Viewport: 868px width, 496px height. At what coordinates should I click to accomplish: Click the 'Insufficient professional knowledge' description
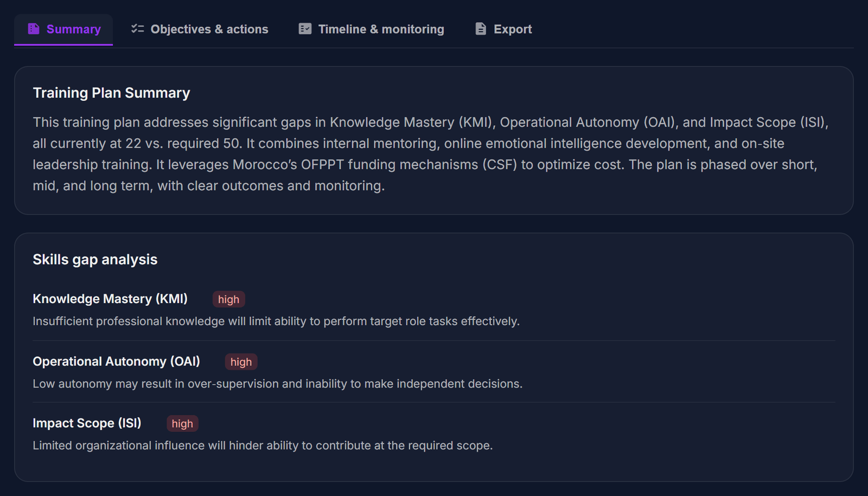pos(276,321)
